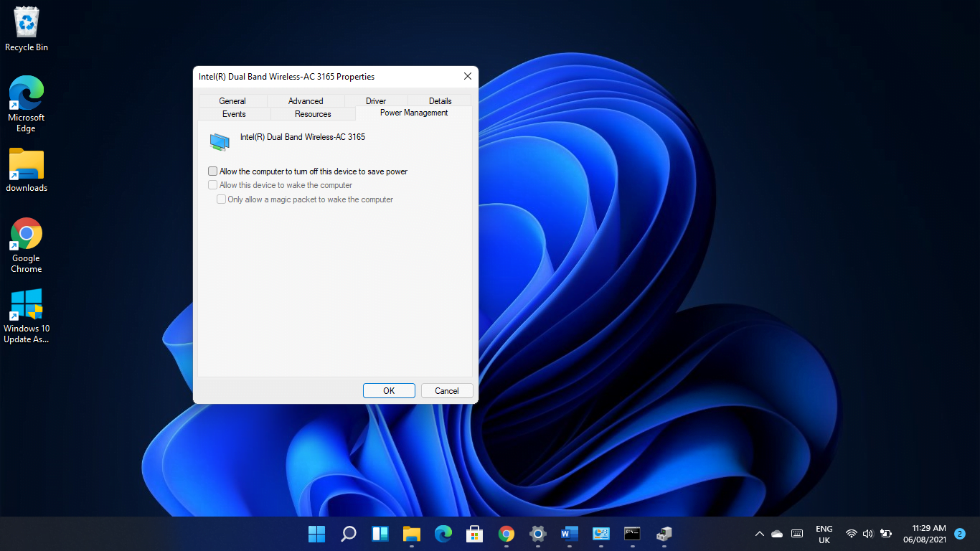Dismiss the dialog with Cancel
Screen dimensions: 980x551
[x=446, y=390]
